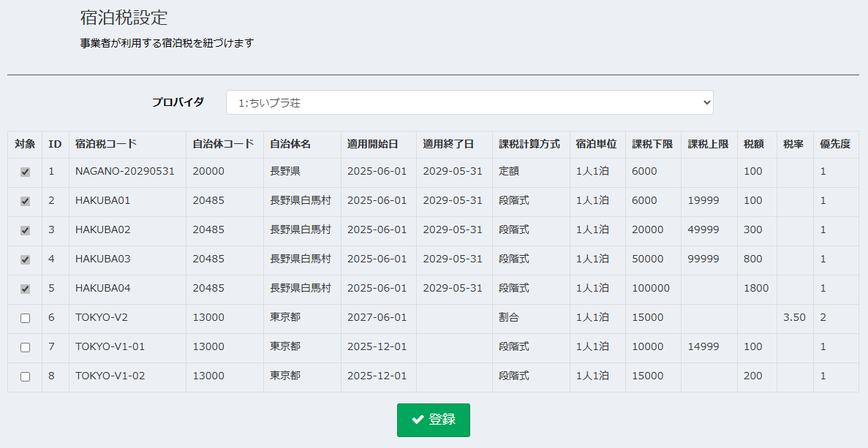Enable the checkbox for TOKYO-V2

(24, 318)
